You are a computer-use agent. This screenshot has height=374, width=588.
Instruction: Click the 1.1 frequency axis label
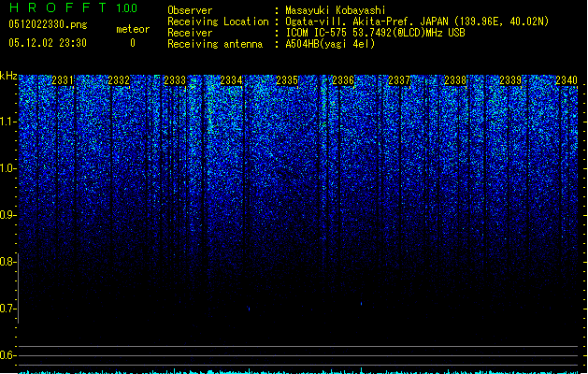[x=8, y=122]
